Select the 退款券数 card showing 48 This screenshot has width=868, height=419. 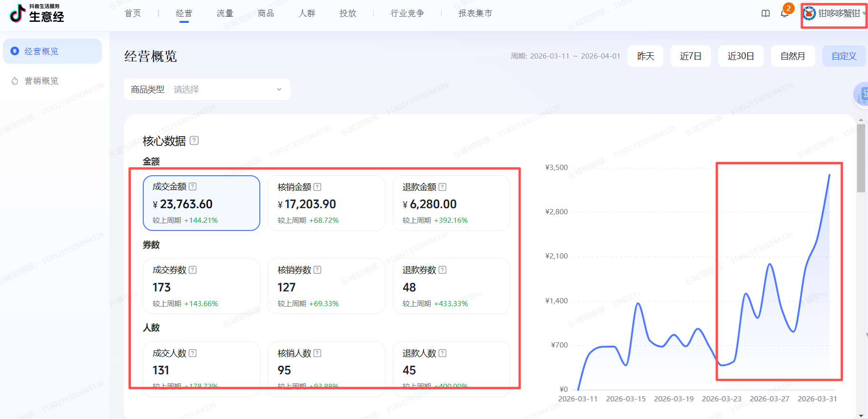pyautogui.click(x=451, y=286)
